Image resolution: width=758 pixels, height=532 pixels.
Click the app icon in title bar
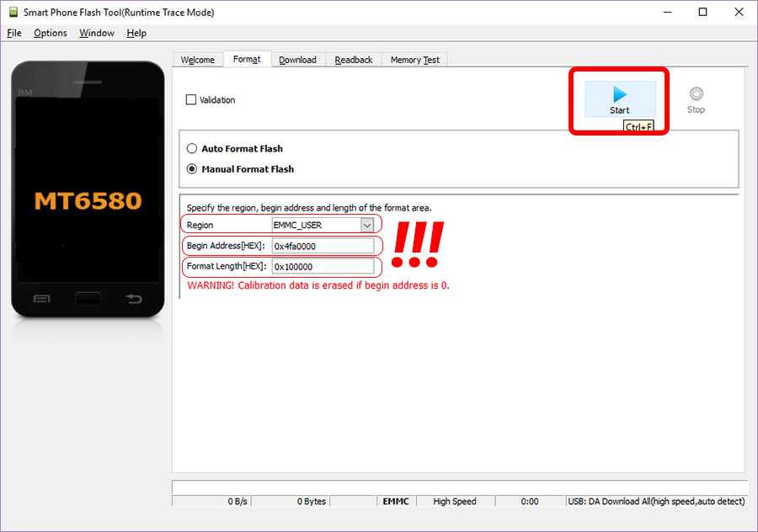[x=12, y=13]
